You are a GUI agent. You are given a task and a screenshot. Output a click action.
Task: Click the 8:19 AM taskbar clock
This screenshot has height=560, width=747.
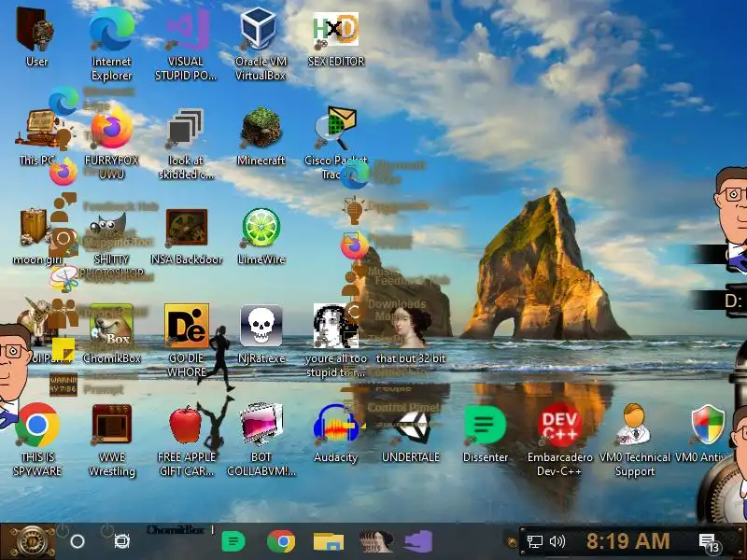(627, 541)
